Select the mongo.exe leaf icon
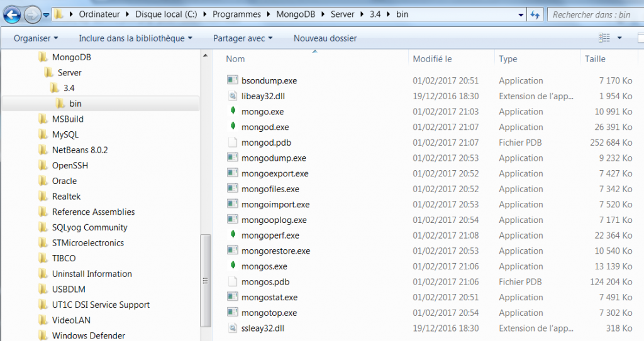Screen dimensions: 644x341 click(x=233, y=111)
